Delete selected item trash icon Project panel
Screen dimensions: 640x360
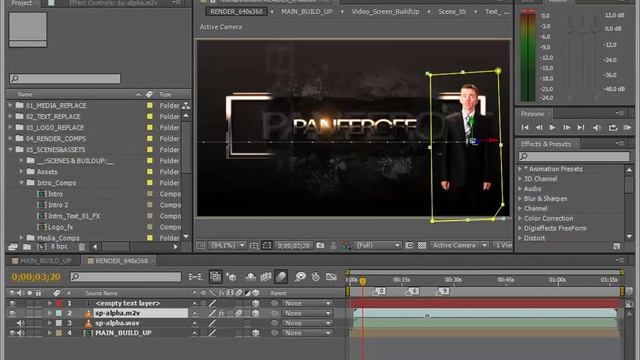(82, 247)
